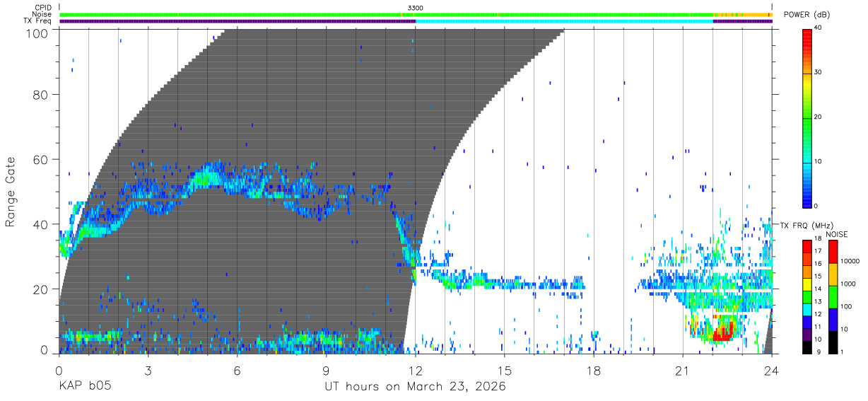Click the range gate tick label 60

coord(41,159)
